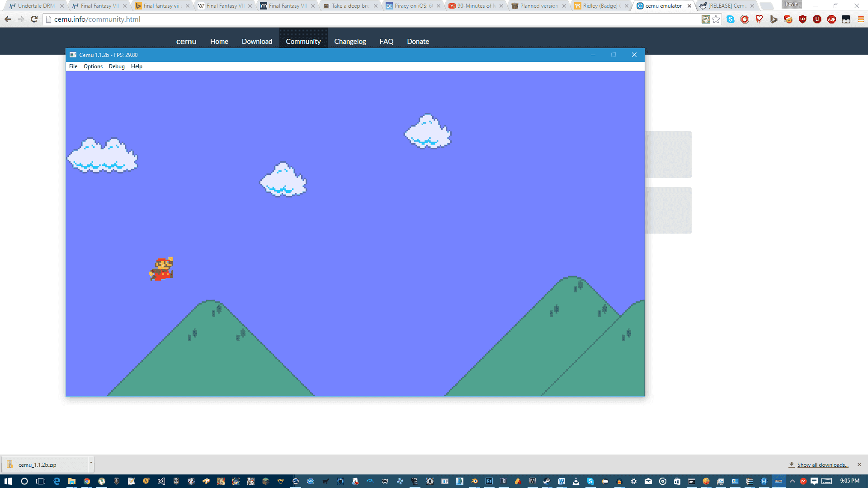The height and width of the screenshot is (488, 868).
Task: Close the 'cemu emulator' browser tab
Action: (689, 6)
